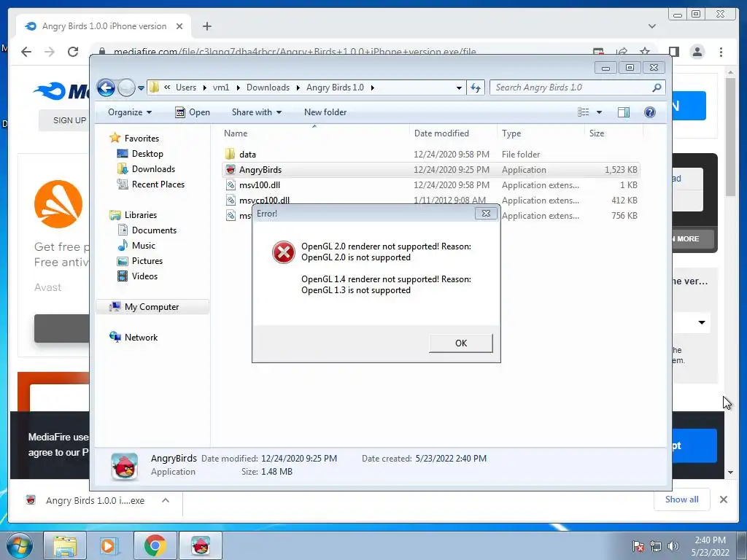Expand options for the downloaded Angry Birds exe
747x560 pixels.
tap(166, 500)
